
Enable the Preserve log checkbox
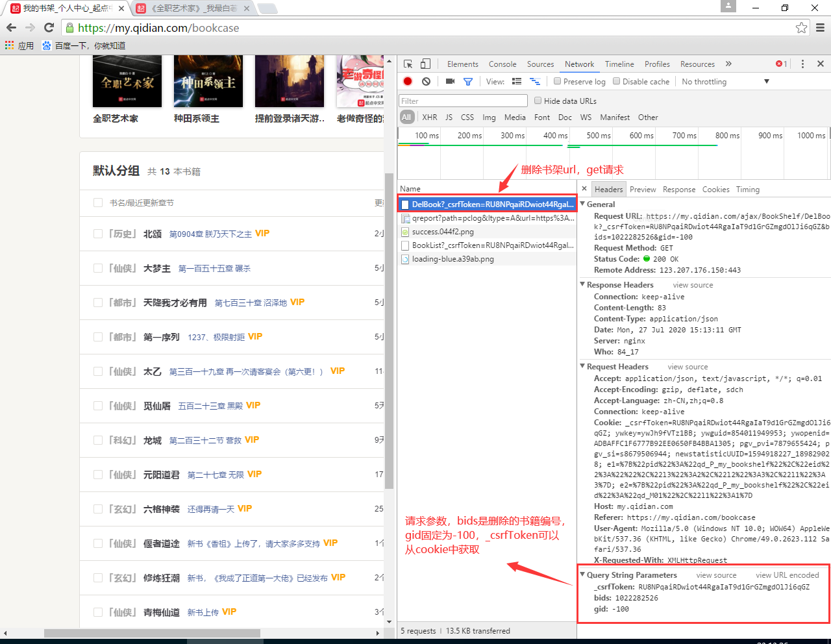[x=557, y=81]
